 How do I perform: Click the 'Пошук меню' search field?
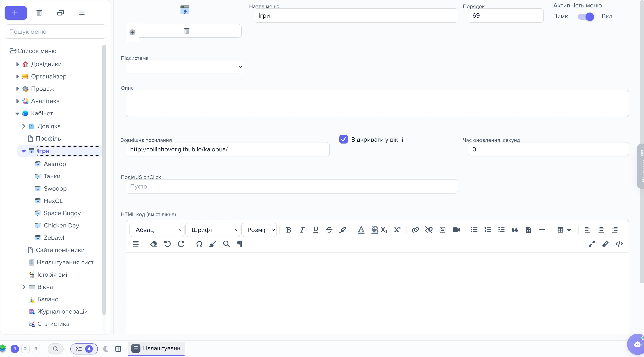point(56,32)
